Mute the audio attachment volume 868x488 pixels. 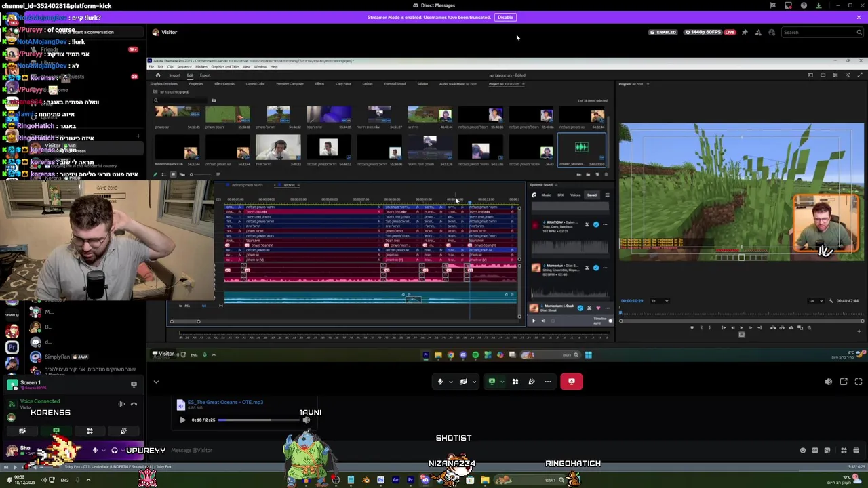tap(307, 420)
